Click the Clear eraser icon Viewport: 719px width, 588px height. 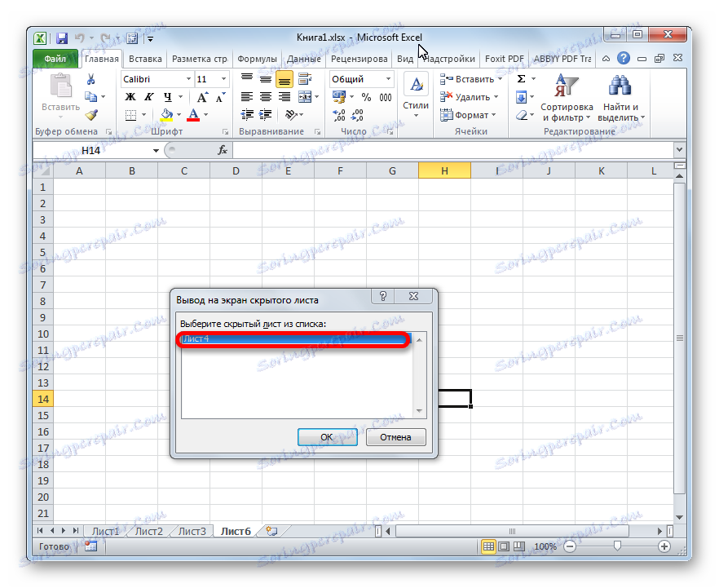522,115
